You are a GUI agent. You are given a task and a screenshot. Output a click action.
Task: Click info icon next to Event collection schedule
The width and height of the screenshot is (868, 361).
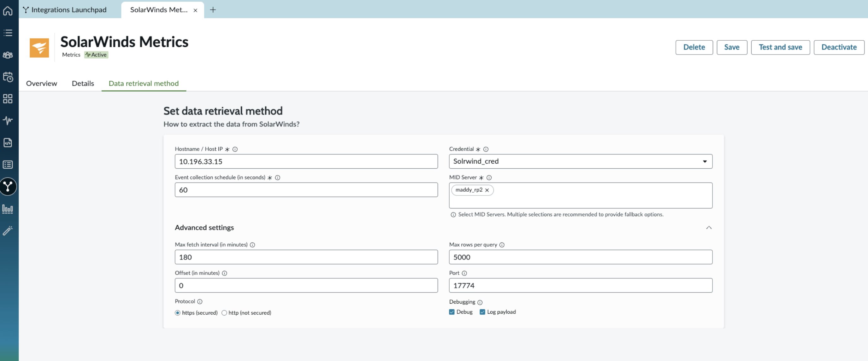point(278,178)
